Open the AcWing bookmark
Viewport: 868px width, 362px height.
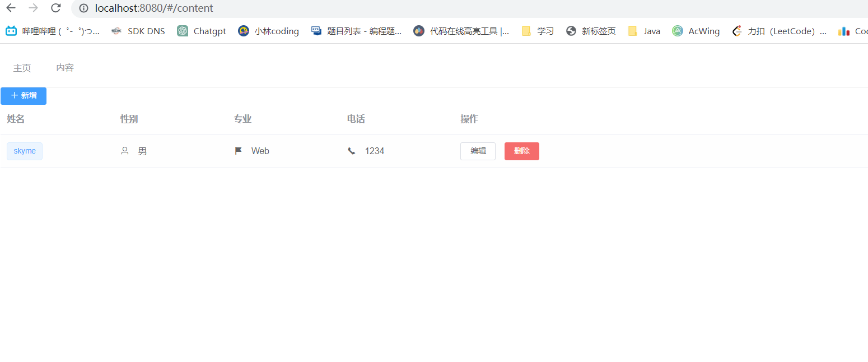click(x=696, y=31)
